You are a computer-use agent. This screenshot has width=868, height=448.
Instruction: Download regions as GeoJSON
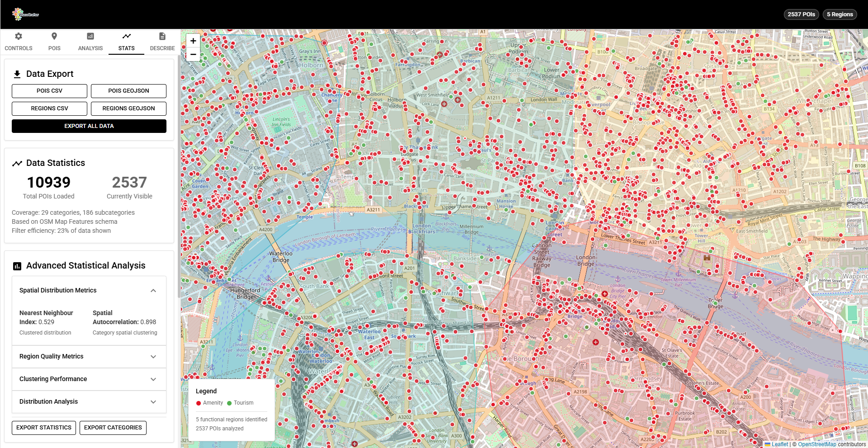coord(128,108)
